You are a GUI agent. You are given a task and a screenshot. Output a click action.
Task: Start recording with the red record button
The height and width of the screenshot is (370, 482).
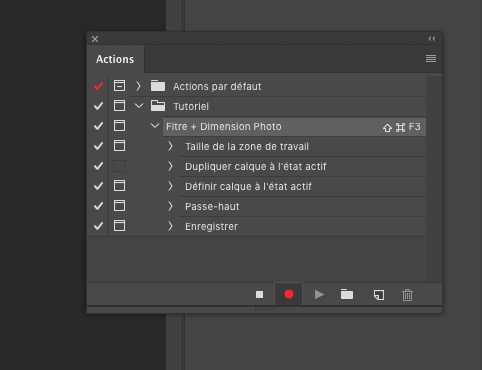(289, 294)
